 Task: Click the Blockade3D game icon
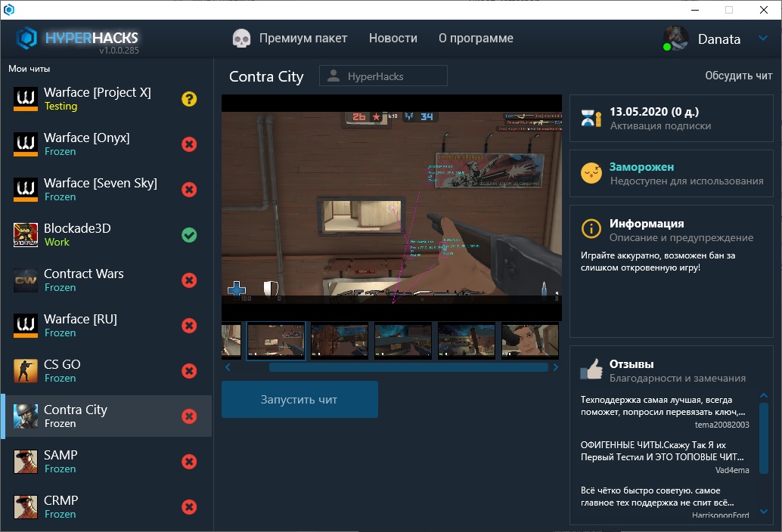click(26, 234)
